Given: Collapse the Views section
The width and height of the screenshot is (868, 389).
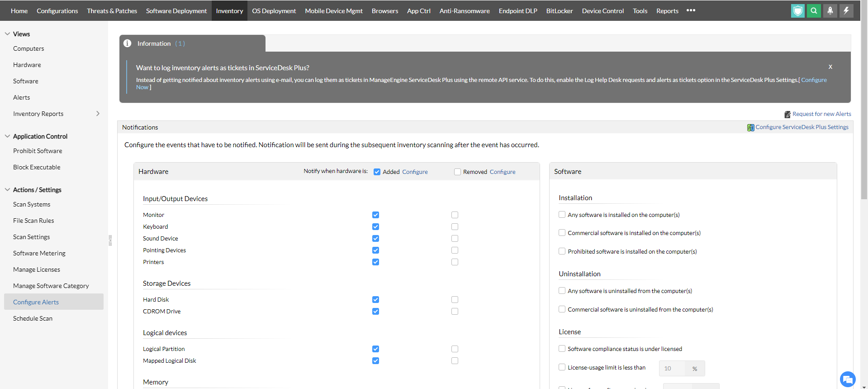Looking at the screenshot, I should tap(7, 34).
